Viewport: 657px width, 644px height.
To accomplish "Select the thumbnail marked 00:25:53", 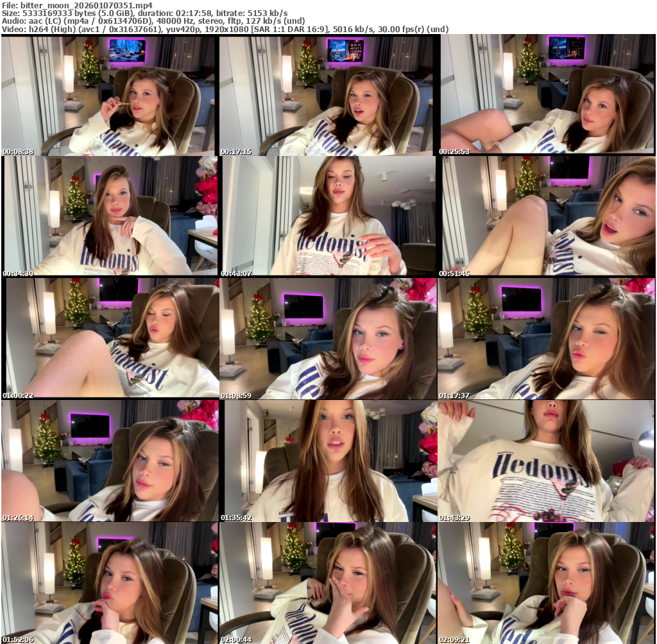I will coord(547,96).
